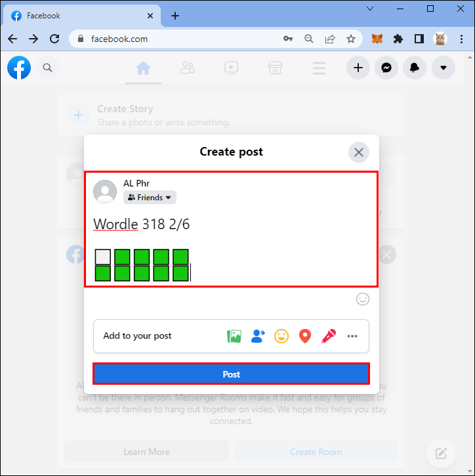Open Chrome three-dot menu

pos(461,39)
